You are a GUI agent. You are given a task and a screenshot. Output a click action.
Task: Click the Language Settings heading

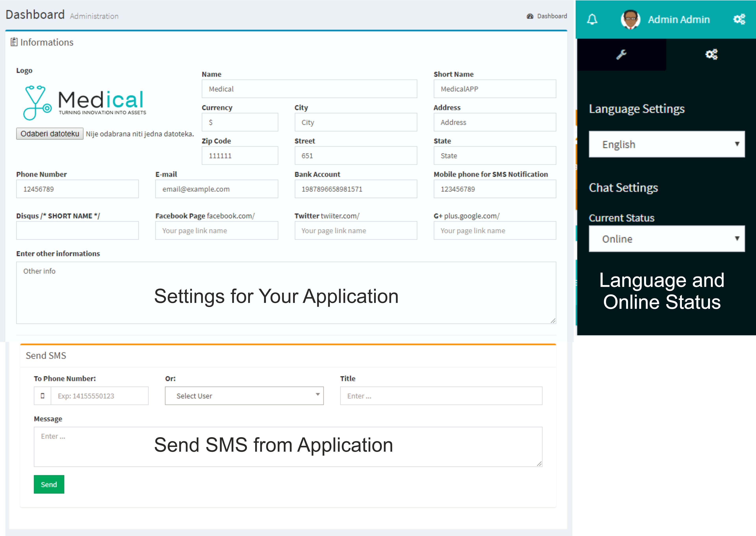[x=636, y=109]
